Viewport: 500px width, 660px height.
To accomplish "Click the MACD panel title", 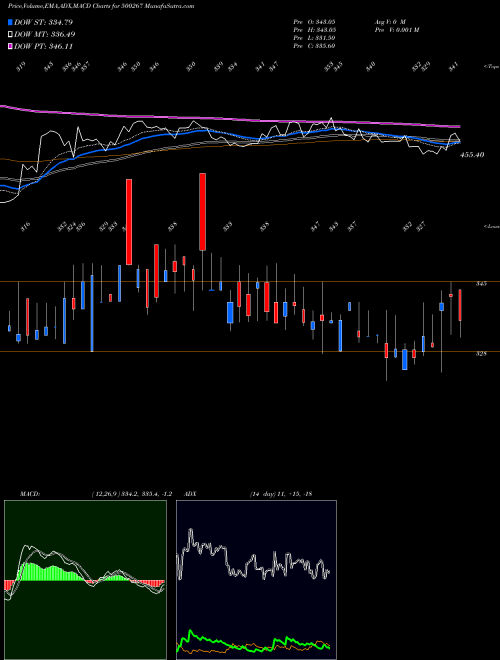I will pyautogui.click(x=30, y=494).
